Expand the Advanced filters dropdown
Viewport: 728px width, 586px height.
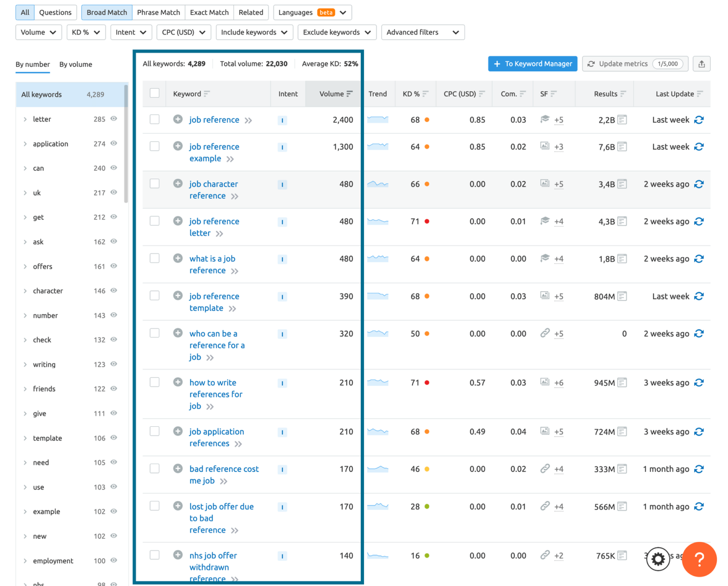pos(422,32)
